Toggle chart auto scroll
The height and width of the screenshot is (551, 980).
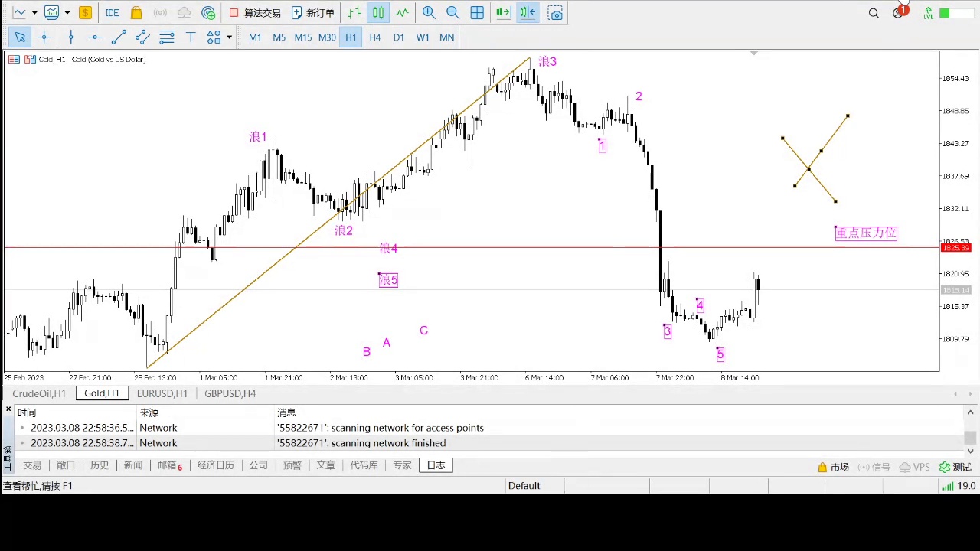503,12
